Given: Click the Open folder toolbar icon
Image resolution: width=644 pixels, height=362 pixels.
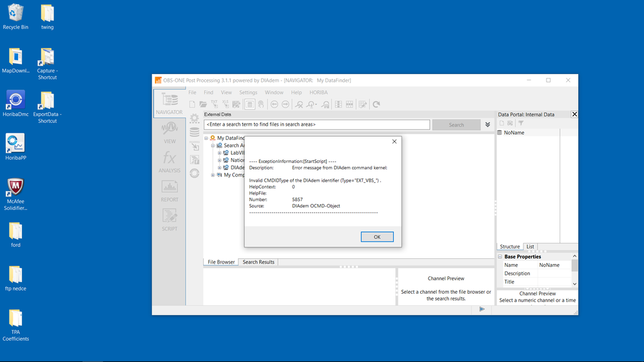Looking at the screenshot, I should 203,104.
